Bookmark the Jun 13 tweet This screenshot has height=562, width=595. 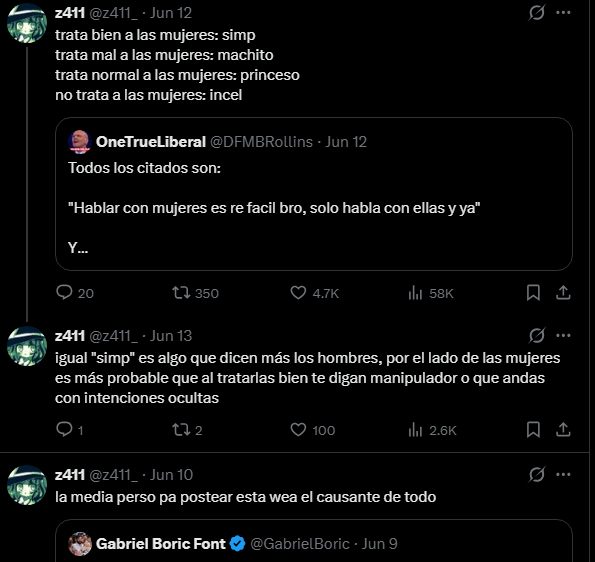click(533, 430)
